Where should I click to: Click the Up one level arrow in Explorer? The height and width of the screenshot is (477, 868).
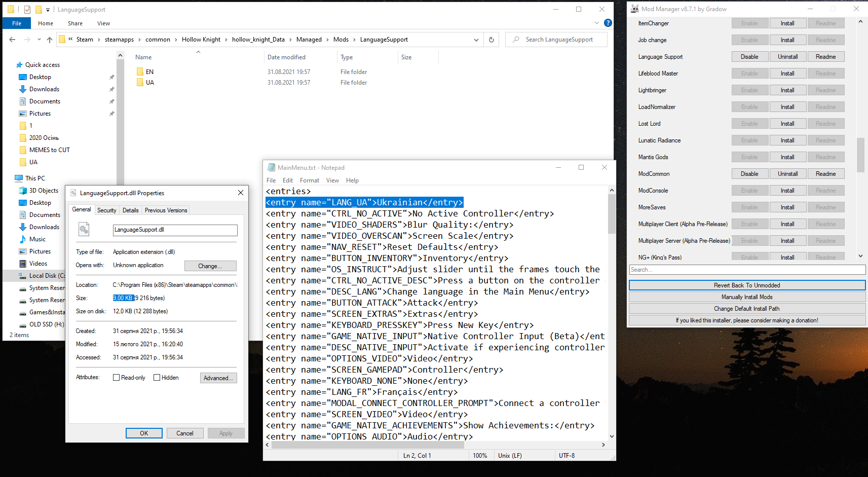coord(49,40)
